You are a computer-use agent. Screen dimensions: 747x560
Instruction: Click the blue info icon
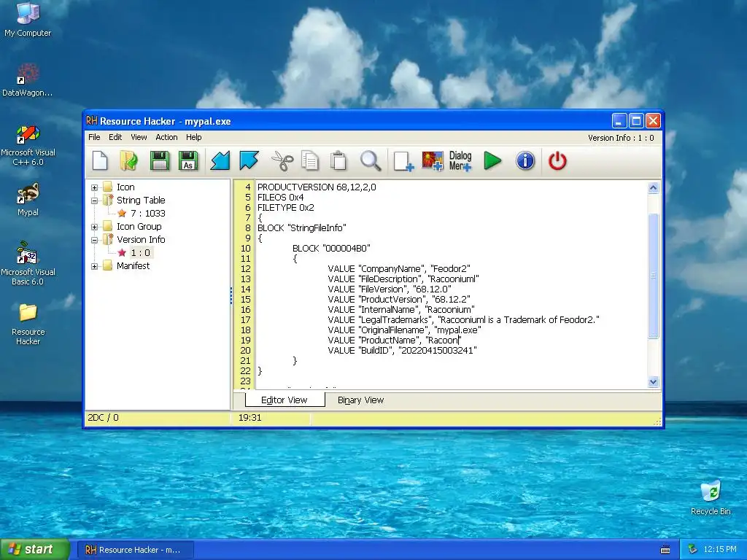click(x=525, y=160)
